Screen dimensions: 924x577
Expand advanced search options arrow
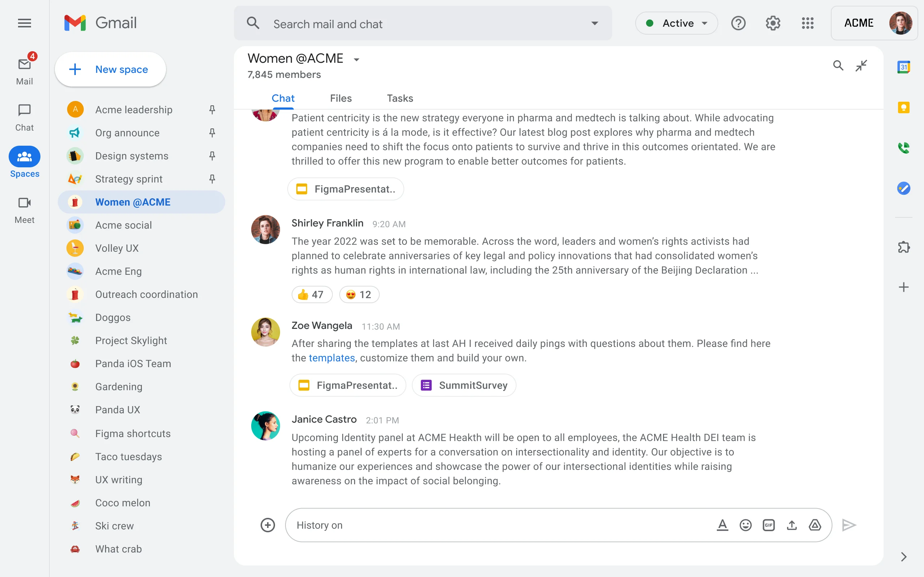pyautogui.click(x=594, y=23)
